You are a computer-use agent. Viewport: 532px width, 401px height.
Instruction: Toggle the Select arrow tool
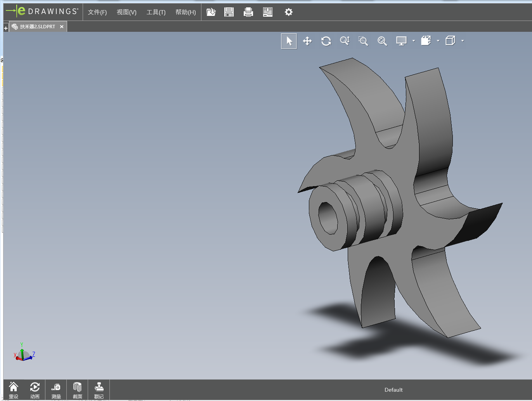(289, 41)
